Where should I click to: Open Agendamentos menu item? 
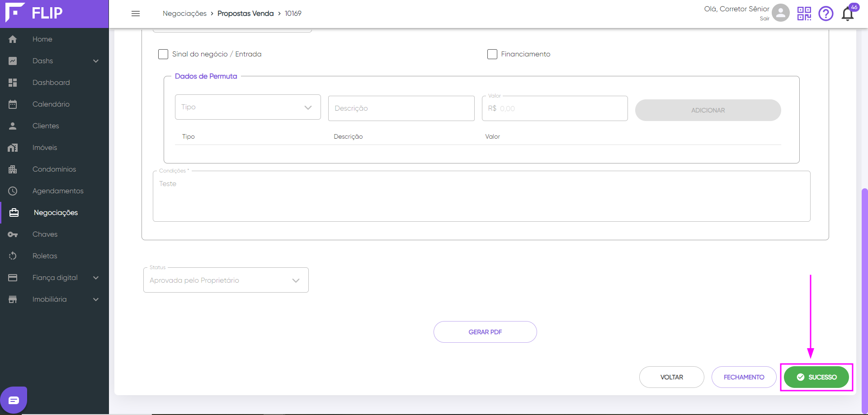(x=54, y=191)
